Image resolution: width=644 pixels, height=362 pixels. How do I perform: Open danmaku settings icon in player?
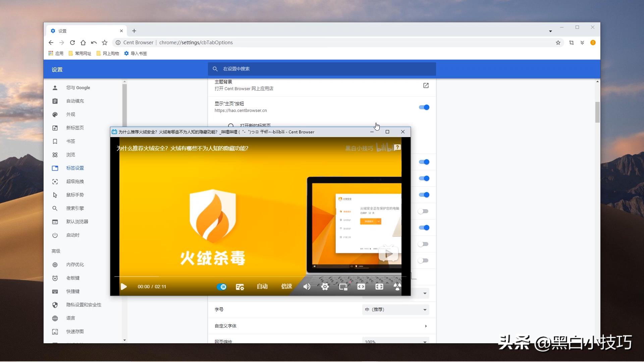click(x=240, y=287)
